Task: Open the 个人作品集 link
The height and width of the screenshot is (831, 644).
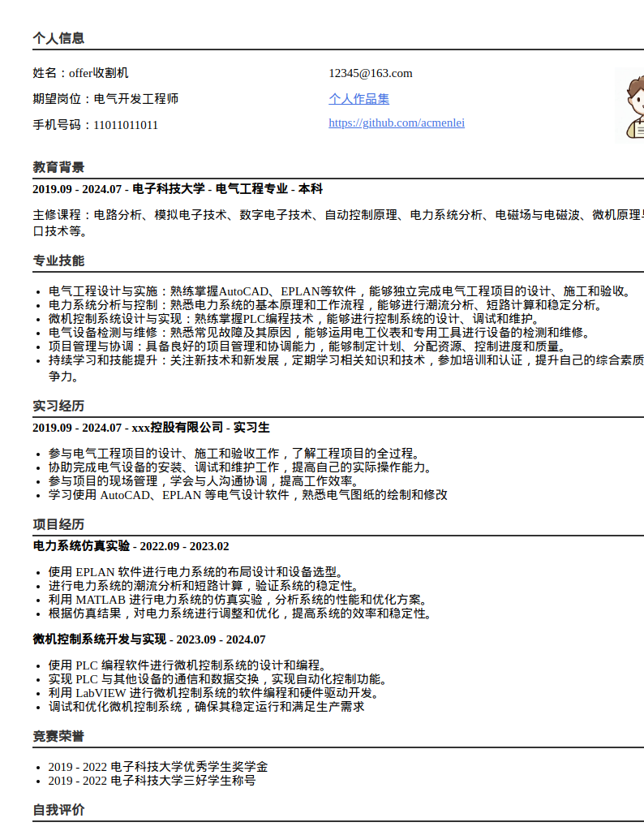Action: 358,98
